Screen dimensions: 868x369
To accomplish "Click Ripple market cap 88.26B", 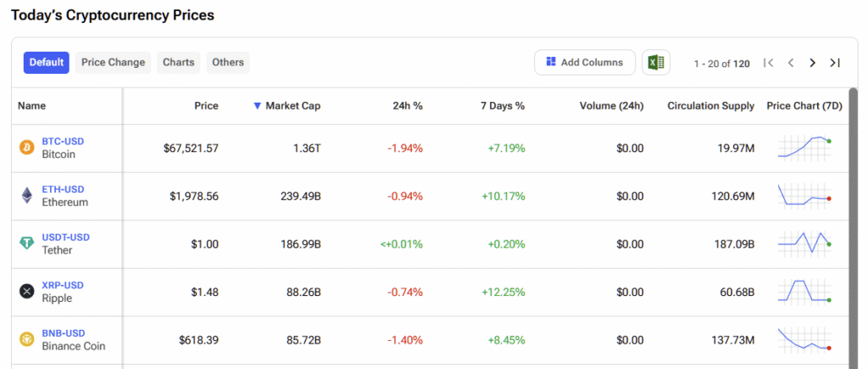I will click(303, 292).
